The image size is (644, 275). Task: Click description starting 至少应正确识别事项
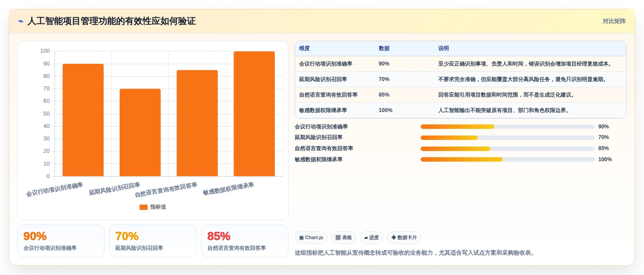(x=525, y=64)
